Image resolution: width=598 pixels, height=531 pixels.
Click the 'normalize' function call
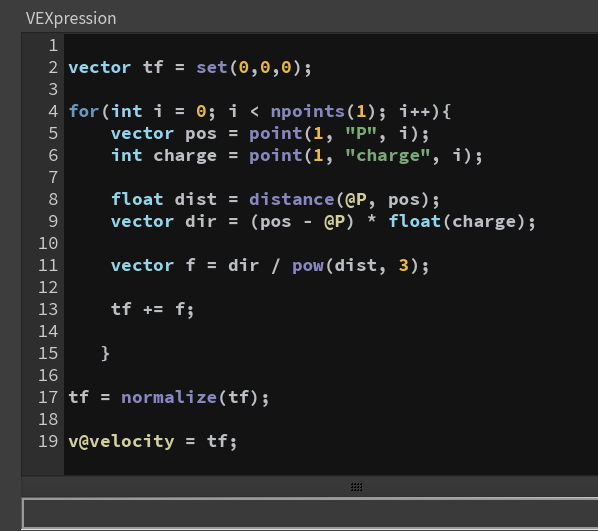169,397
